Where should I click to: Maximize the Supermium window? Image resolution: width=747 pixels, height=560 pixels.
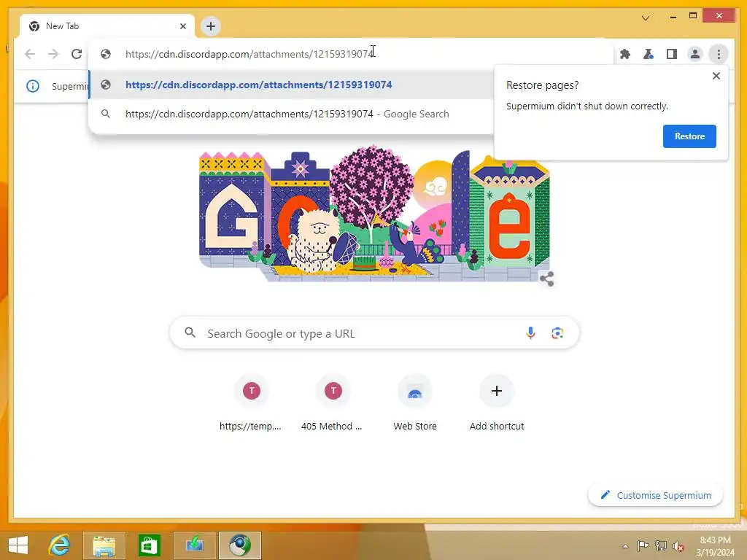click(693, 16)
